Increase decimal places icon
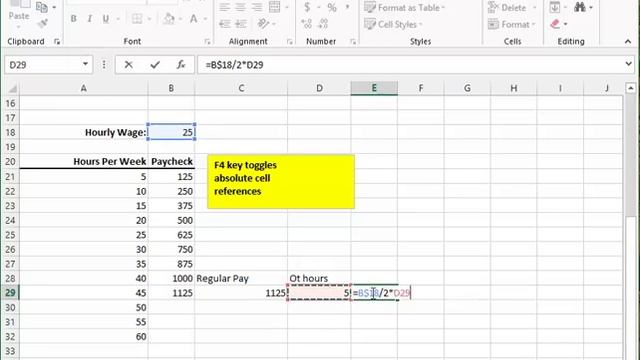Screen dimensions: 640x360 (307, 24)
